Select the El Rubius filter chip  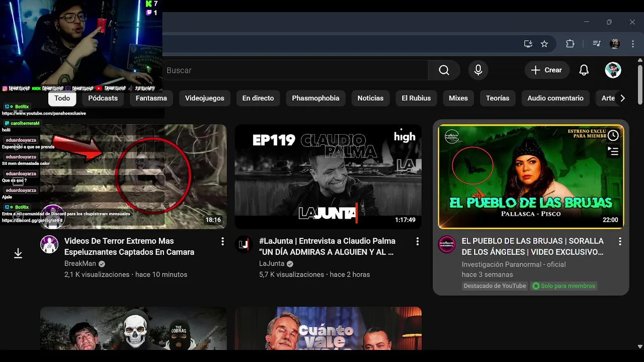click(416, 98)
